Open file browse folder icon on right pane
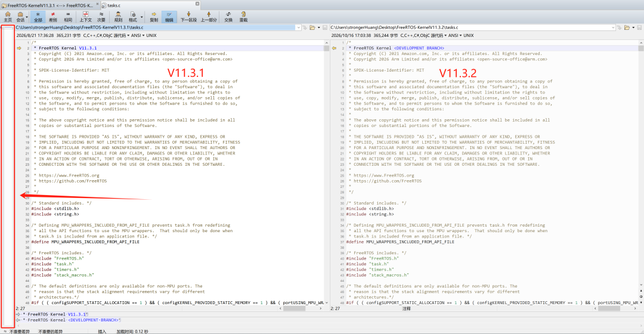Screen dimensions: 644x334 tap(627, 27)
